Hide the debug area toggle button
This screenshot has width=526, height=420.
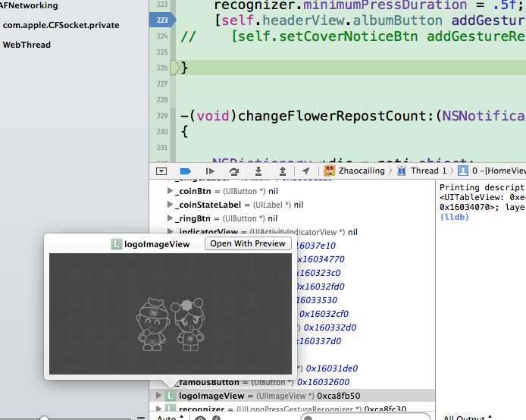click(x=161, y=171)
